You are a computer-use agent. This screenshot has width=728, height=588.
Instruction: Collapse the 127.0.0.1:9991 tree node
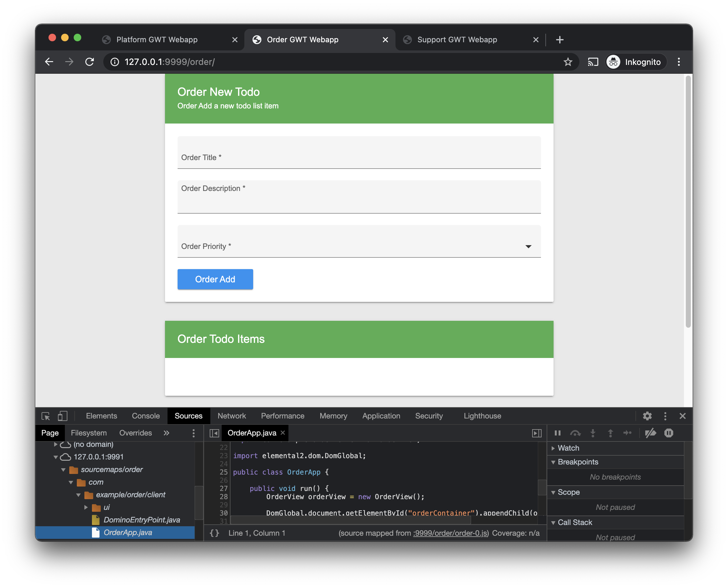pyautogui.click(x=56, y=457)
